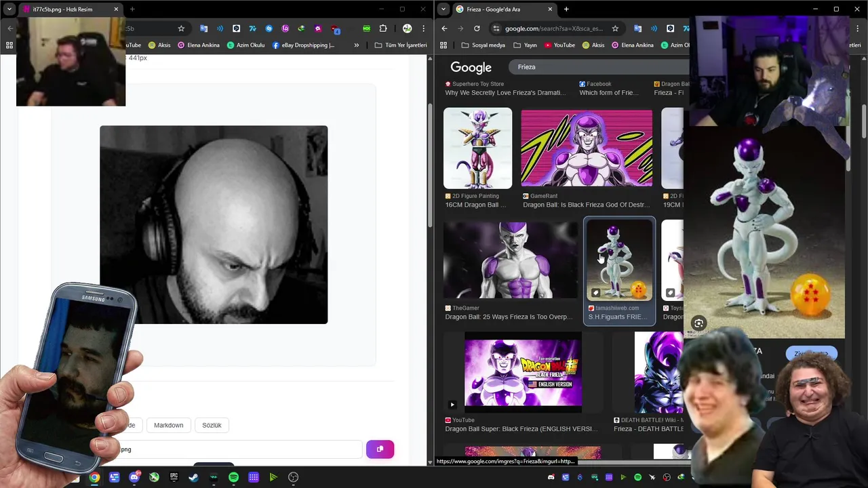Open the GameRant Black Frieza thumbnail

coord(587,148)
